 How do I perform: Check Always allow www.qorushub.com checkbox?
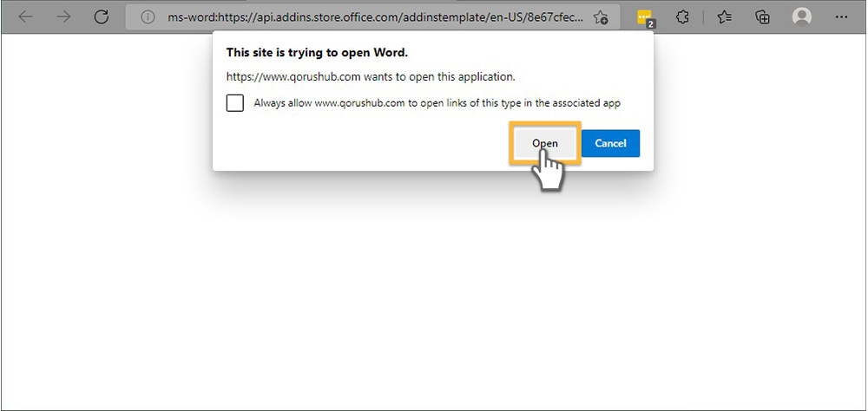pyautogui.click(x=234, y=103)
